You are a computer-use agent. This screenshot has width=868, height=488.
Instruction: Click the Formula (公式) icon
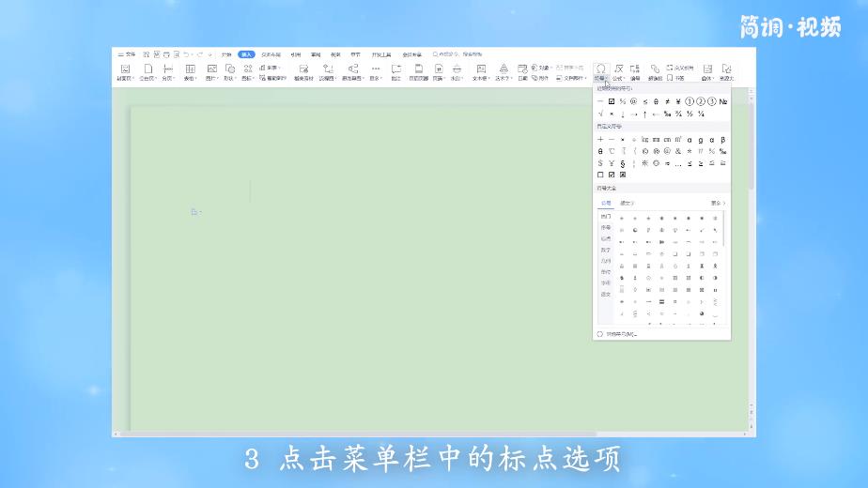(x=618, y=71)
